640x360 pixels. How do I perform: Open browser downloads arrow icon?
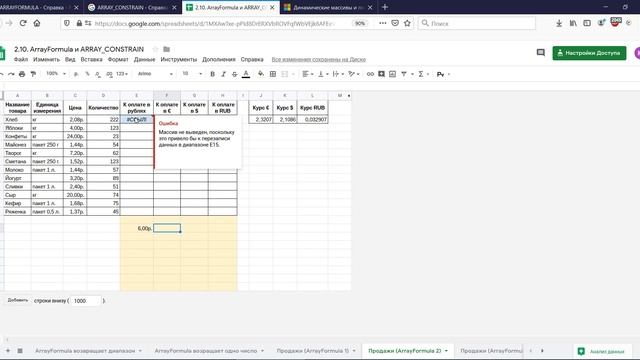[x=559, y=23]
